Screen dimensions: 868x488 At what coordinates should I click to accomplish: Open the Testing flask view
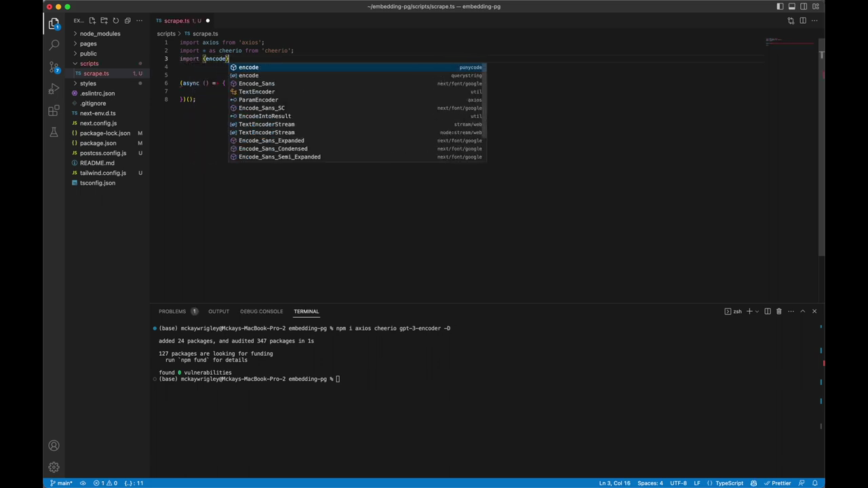54,132
